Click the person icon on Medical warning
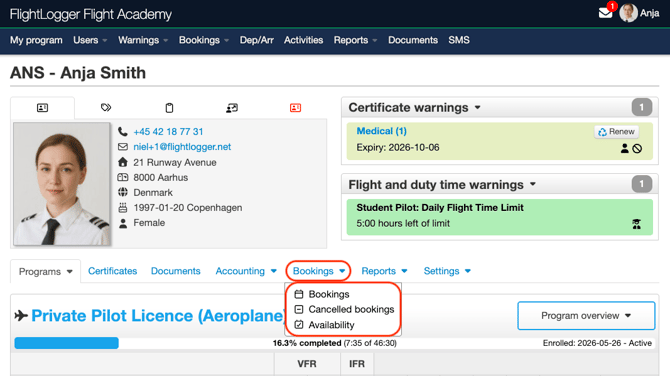The height and width of the screenshot is (376, 670). pos(624,148)
